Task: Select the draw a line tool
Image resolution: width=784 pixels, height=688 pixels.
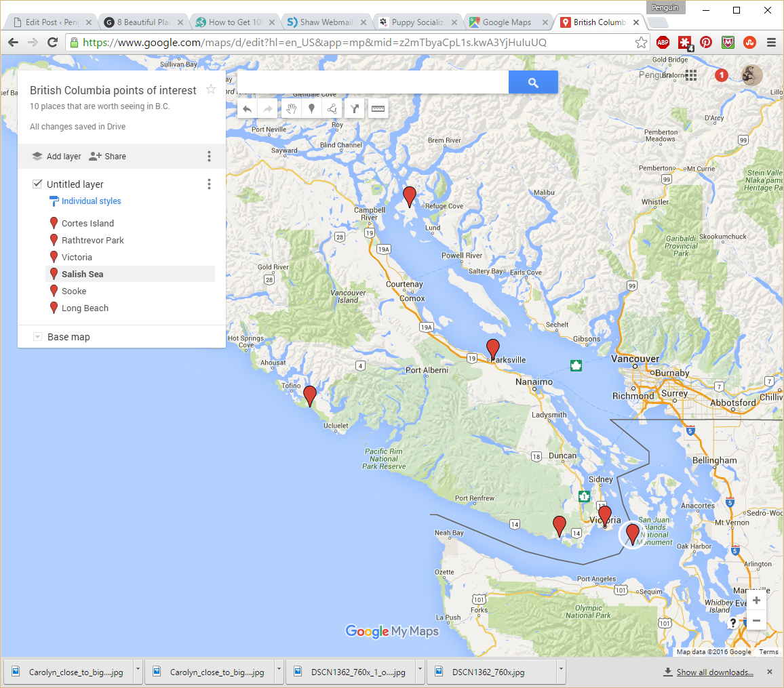Action: click(x=332, y=108)
